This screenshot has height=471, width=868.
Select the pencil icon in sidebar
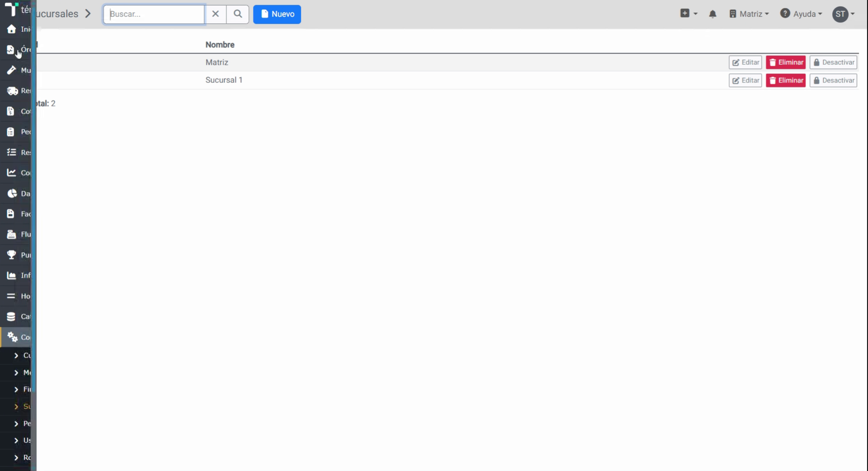point(11,70)
